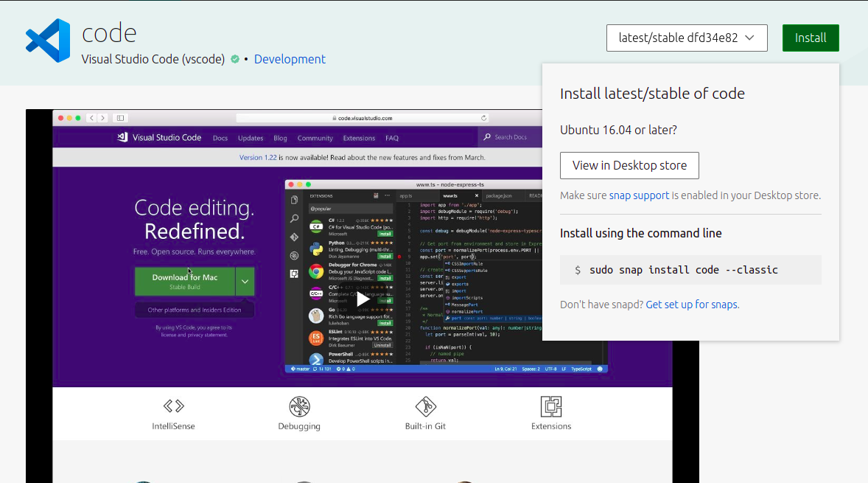Click the master branch indicator in the editor status bar
The height and width of the screenshot is (483, 868).
point(300,369)
